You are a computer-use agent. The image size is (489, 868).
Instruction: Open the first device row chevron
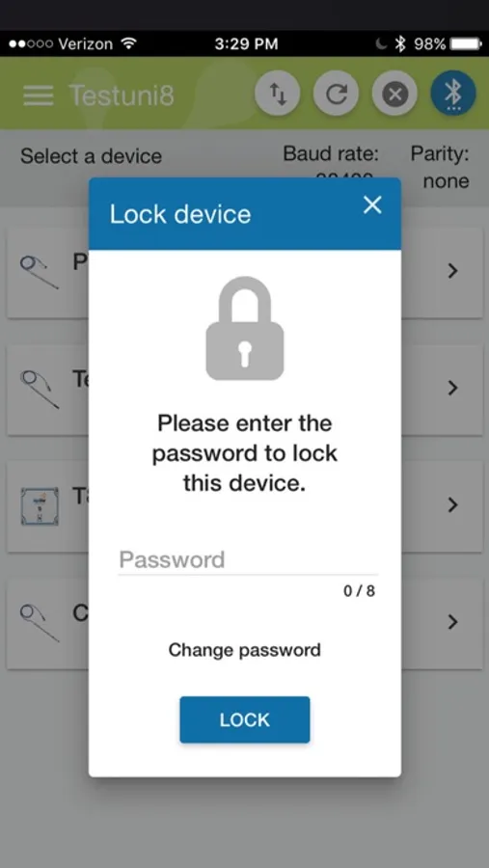(x=453, y=271)
